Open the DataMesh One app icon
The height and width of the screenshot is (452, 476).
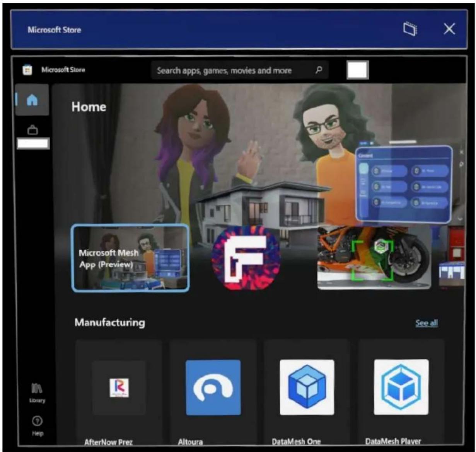click(x=307, y=387)
